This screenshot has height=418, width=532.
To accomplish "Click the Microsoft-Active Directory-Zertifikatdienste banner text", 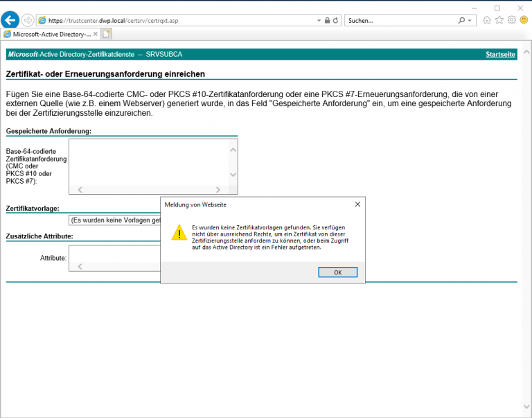I will tap(71, 54).
